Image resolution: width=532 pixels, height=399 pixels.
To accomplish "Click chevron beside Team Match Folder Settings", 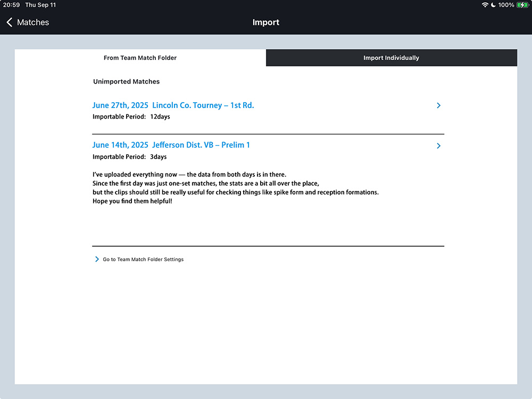I will point(97,259).
